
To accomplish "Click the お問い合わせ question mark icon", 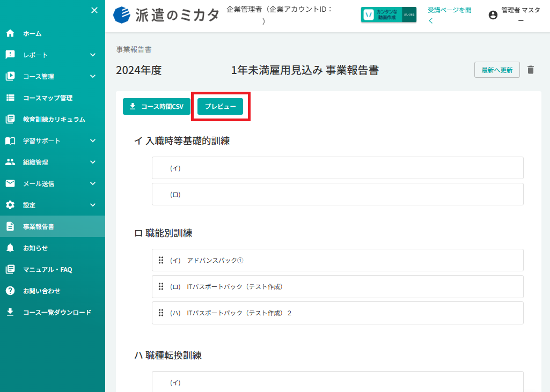I will point(10,291).
